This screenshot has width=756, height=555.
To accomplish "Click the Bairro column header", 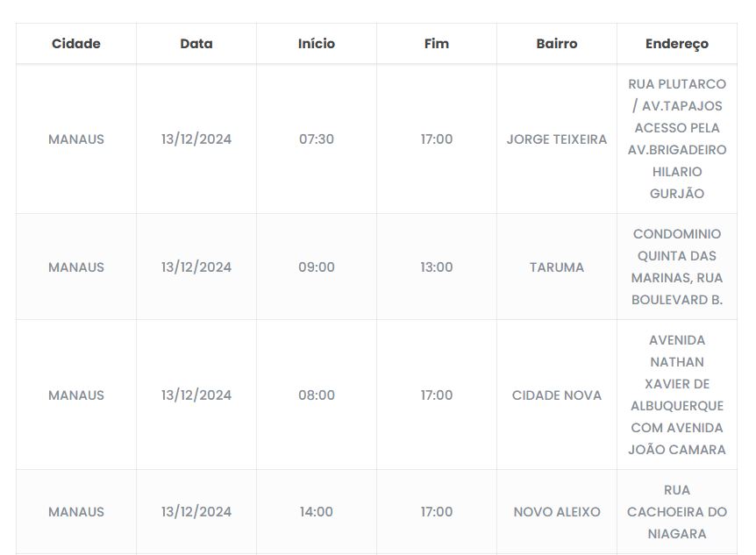I will [x=557, y=44].
